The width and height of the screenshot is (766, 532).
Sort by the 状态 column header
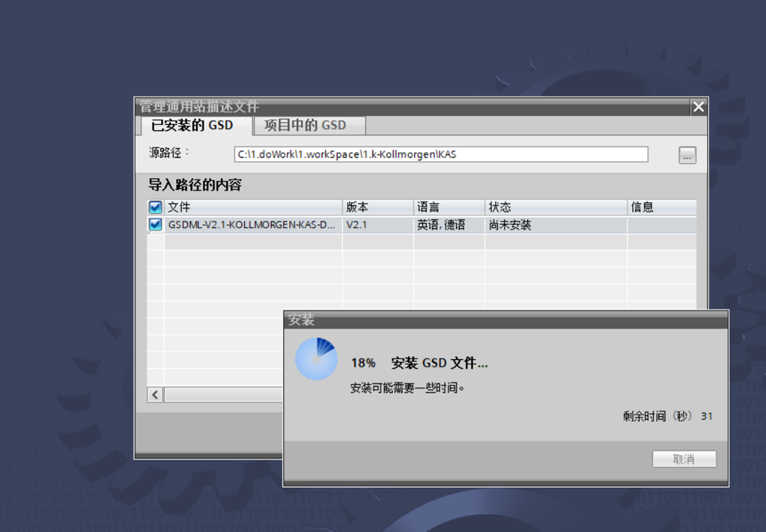[555, 208]
